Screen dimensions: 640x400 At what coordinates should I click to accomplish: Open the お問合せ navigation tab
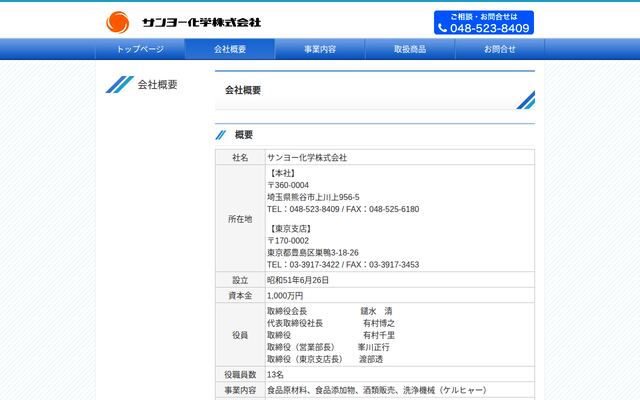point(500,49)
